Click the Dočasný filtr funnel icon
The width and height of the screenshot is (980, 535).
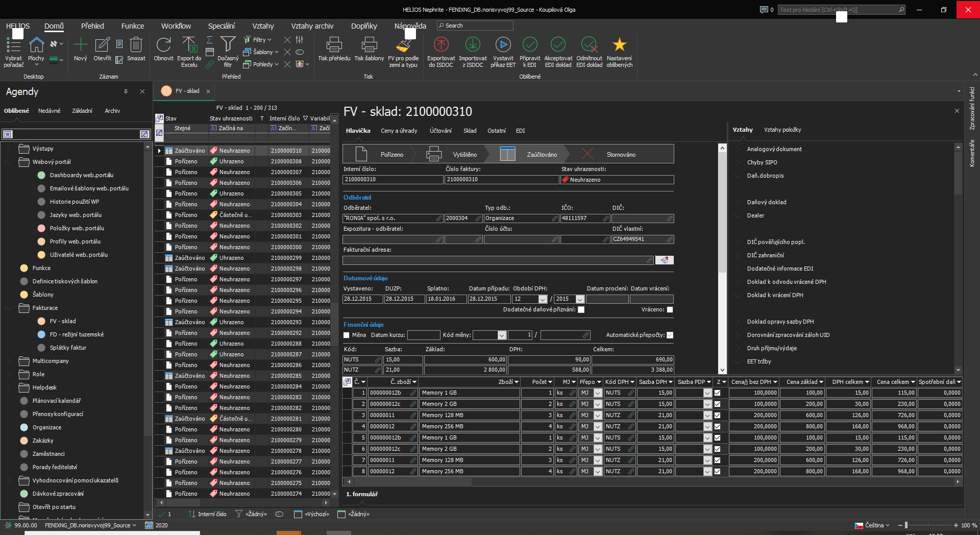coord(228,45)
